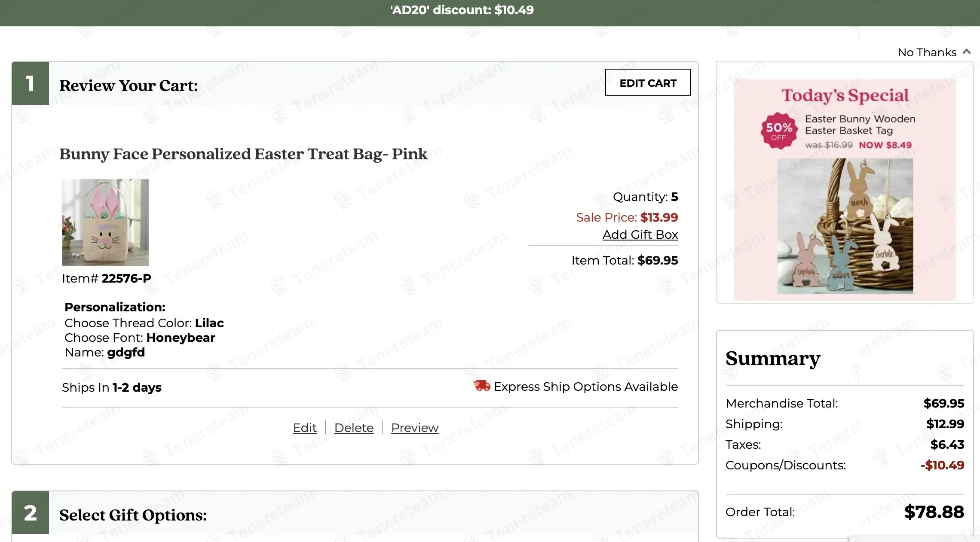The image size is (980, 542).
Task: Click the EDIT CART button
Action: (648, 83)
